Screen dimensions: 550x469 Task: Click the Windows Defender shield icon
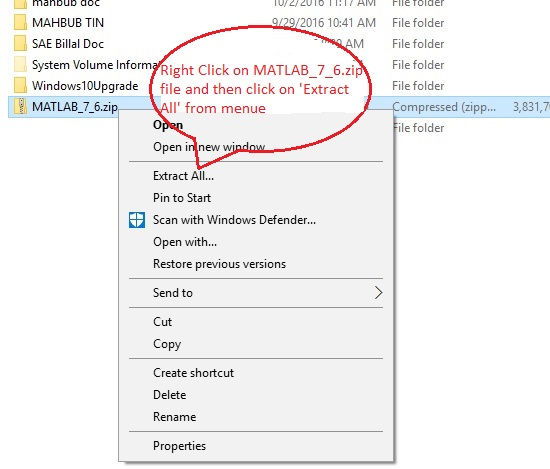[137, 220]
